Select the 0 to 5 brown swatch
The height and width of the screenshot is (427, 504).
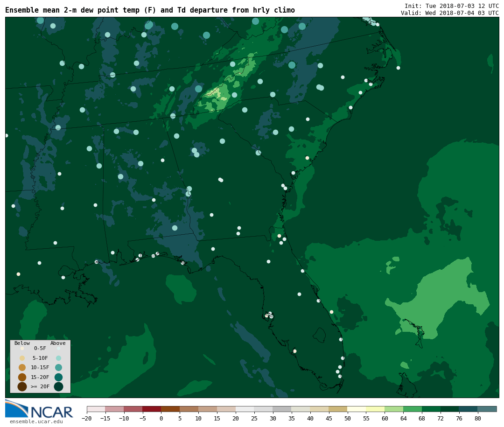coord(170,409)
